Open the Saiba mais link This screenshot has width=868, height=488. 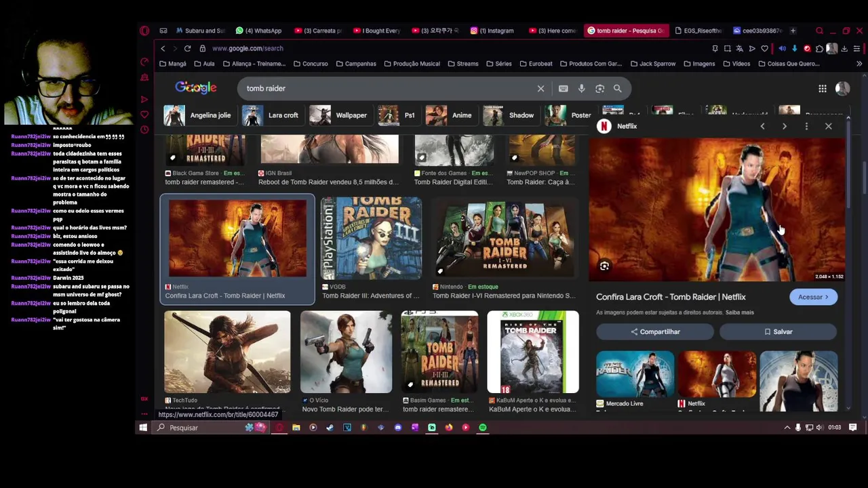739,312
